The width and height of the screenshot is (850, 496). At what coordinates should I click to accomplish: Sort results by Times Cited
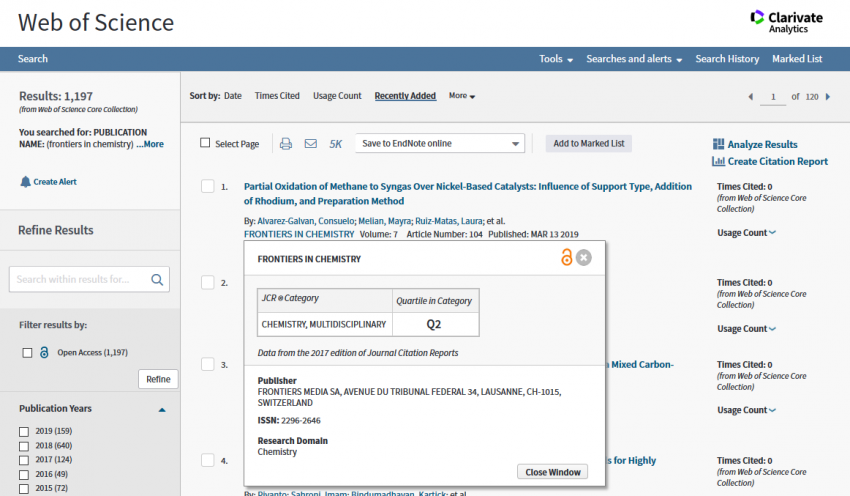coord(277,96)
